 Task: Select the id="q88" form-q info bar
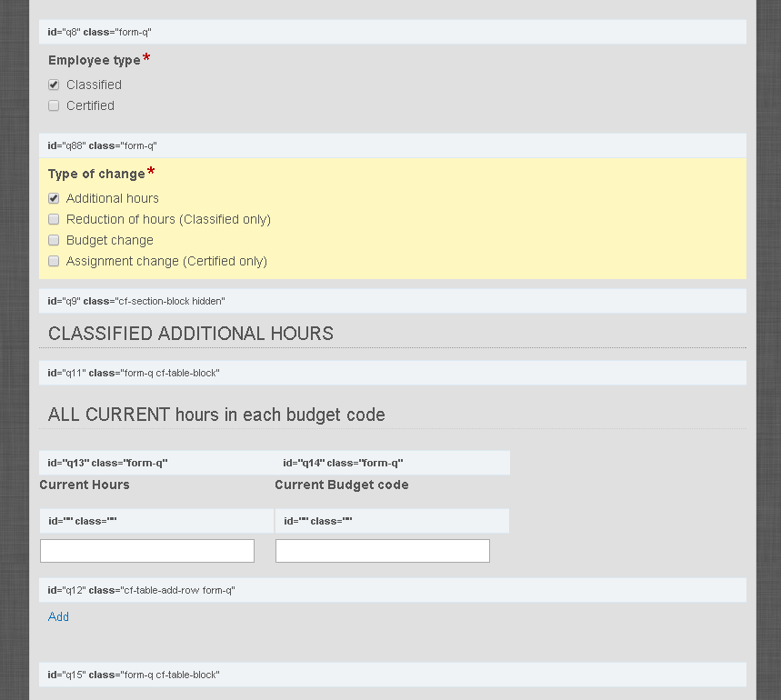click(x=392, y=145)
